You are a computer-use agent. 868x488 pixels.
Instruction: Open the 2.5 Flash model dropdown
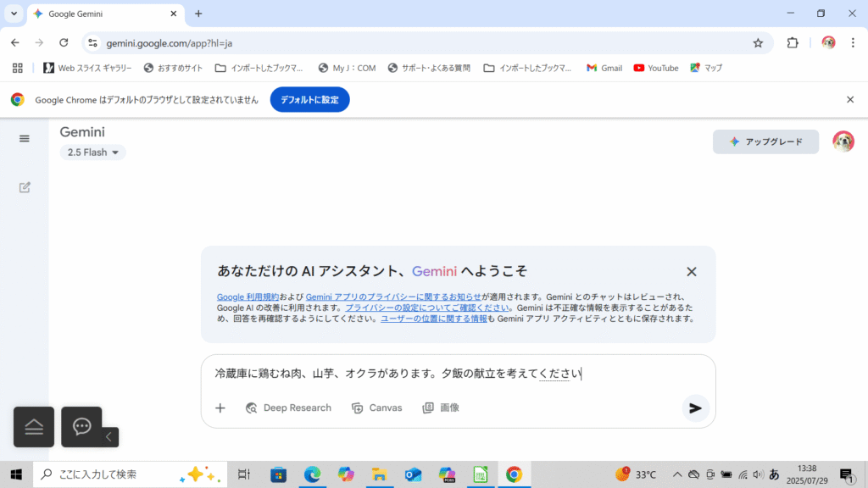click(92, 152)
